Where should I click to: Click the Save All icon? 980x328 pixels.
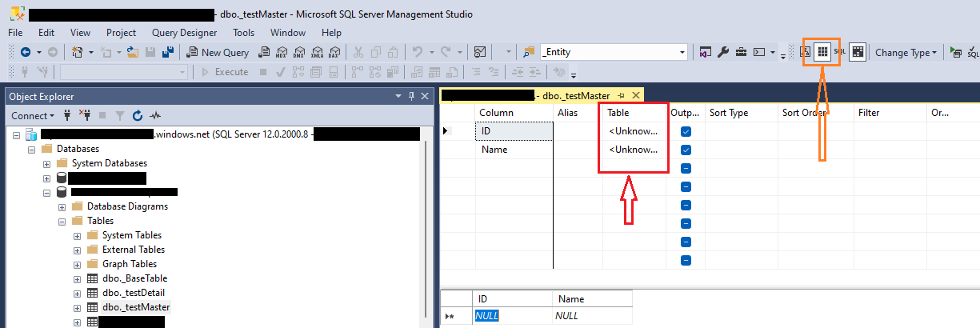click(168, 52)
